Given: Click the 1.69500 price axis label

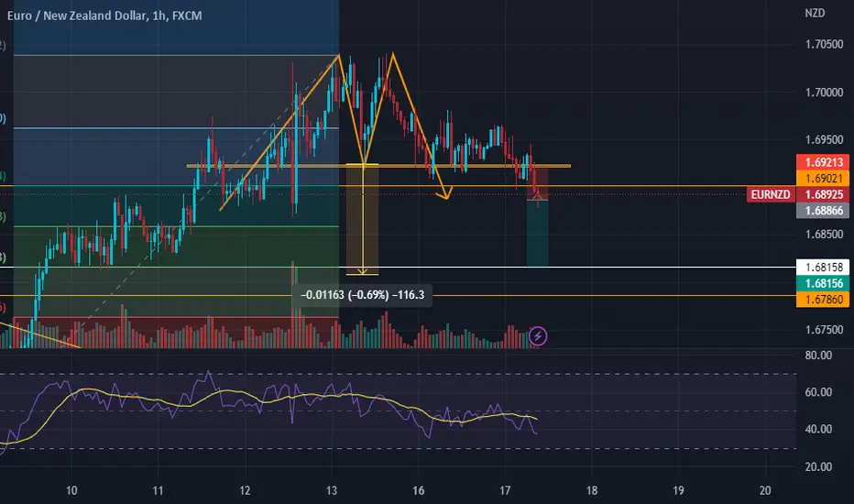Looking at the screenshot, I should [x=824, y=139].
